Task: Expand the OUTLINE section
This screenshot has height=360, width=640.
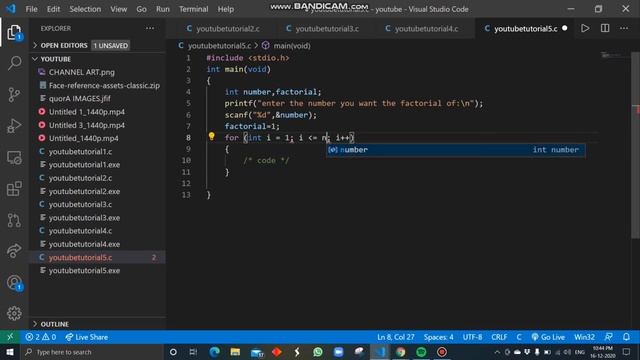Action: coord(97,324)
